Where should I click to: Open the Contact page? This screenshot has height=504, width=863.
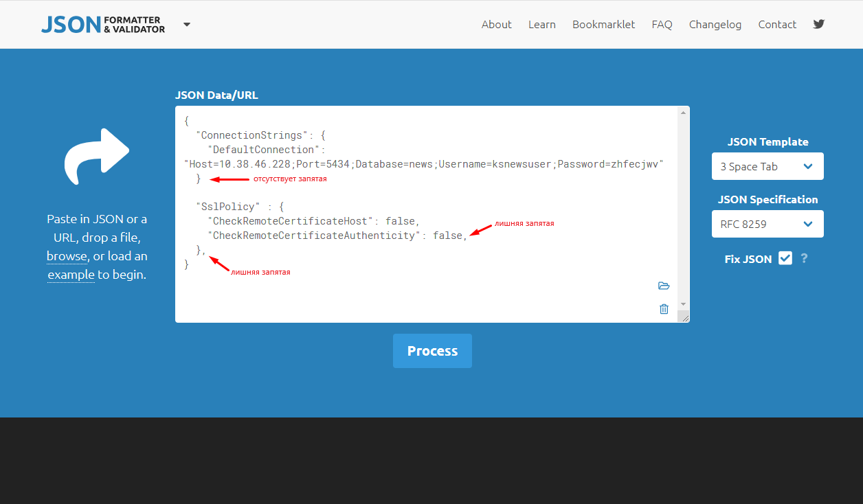pyautogui.click(x=777, y=24)
